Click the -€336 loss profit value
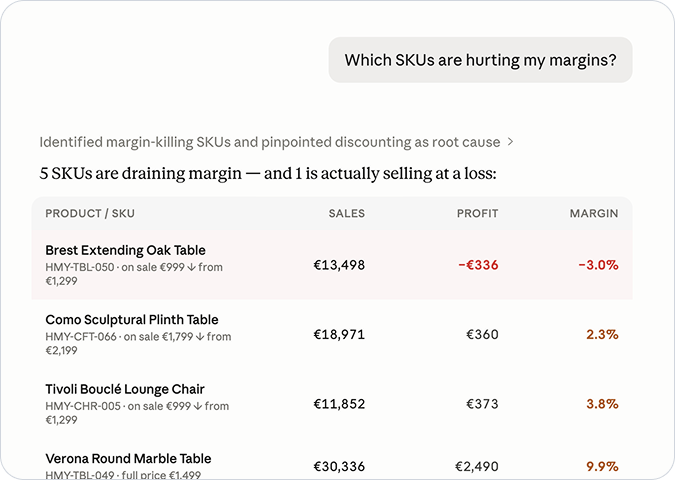The image size is (675, 480). 478,265
